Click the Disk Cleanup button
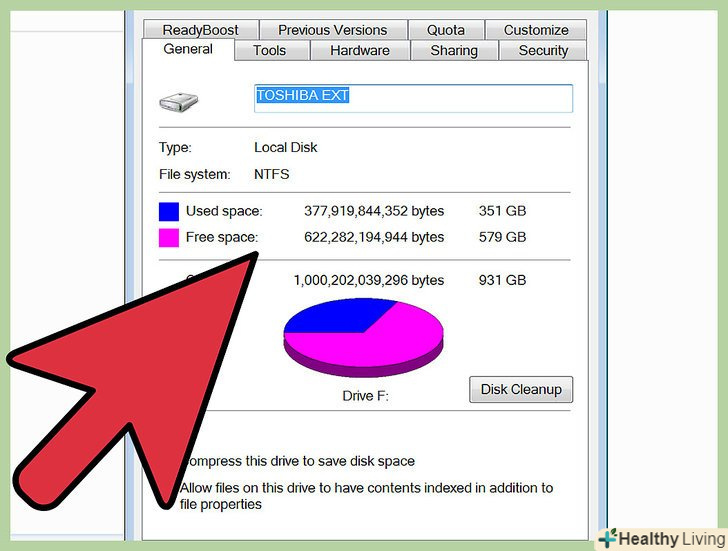 521,389
